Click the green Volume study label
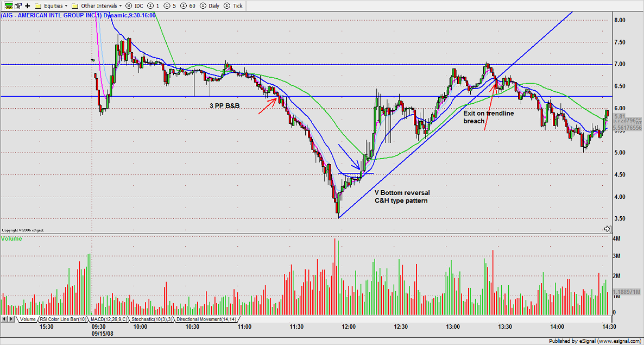 pos(11,239)
